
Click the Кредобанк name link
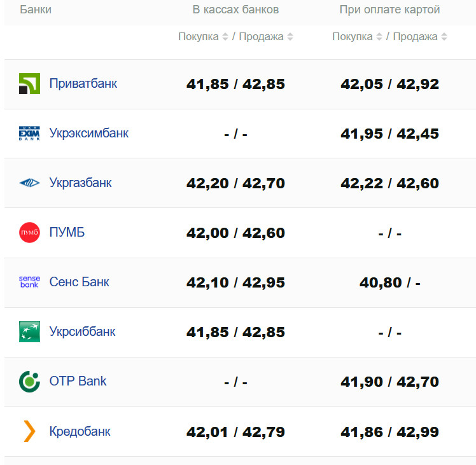click(80, 431)
